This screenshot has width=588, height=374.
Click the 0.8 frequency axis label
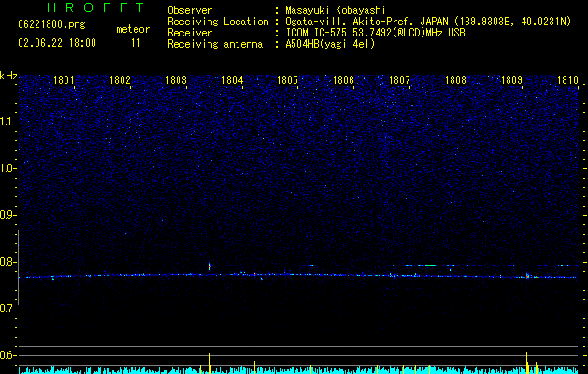8,262
